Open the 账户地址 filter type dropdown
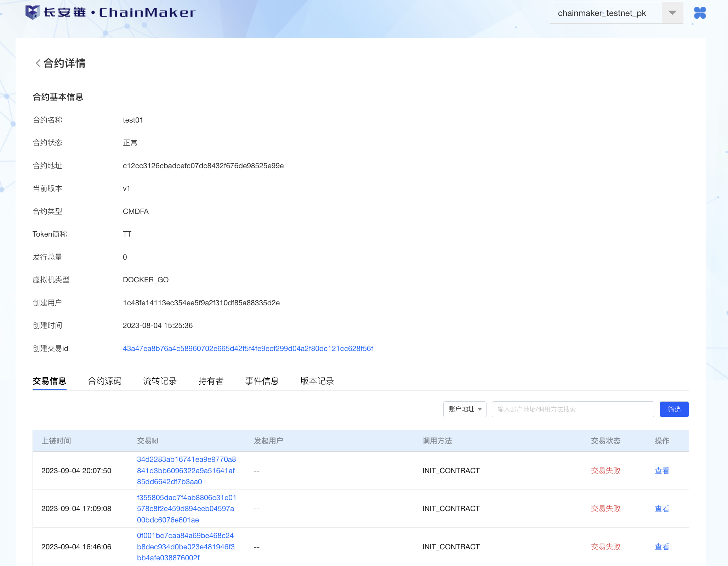This screenshot has width=728, height=566. tap(465, 409)
